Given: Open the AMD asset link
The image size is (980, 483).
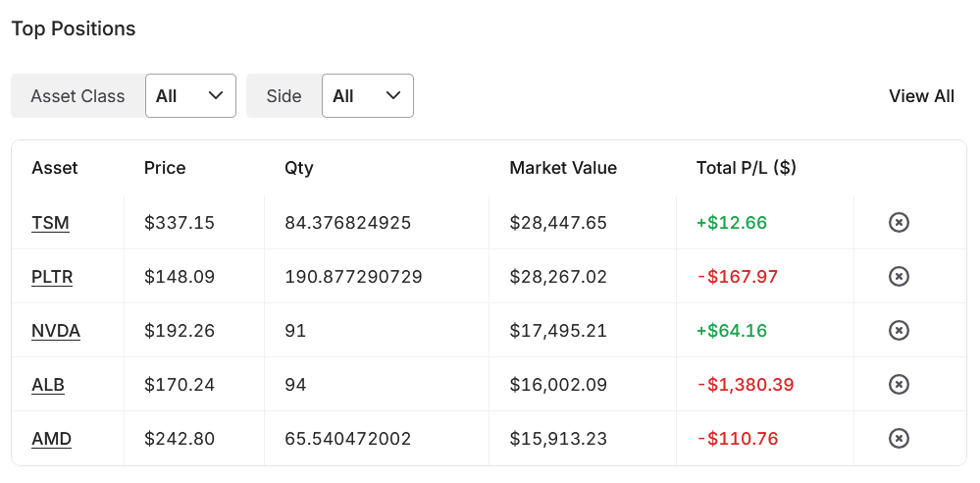Looking at the screenshot, I should pos(52,439).
